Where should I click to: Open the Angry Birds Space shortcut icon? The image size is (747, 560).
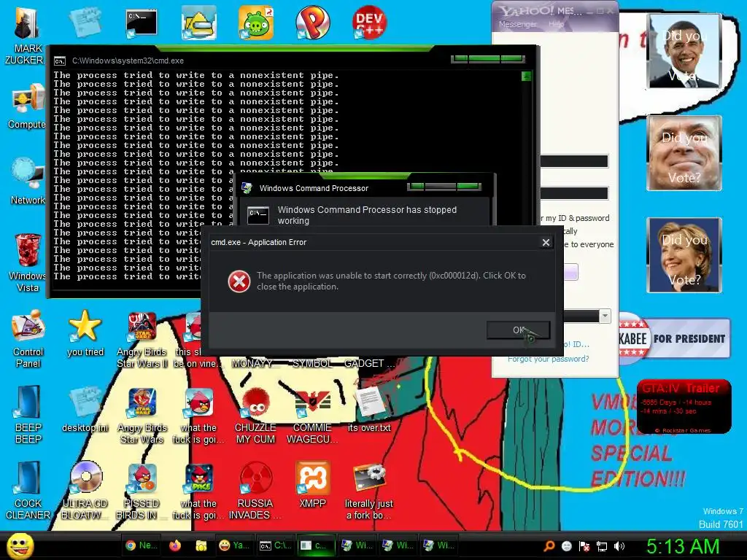198,491
